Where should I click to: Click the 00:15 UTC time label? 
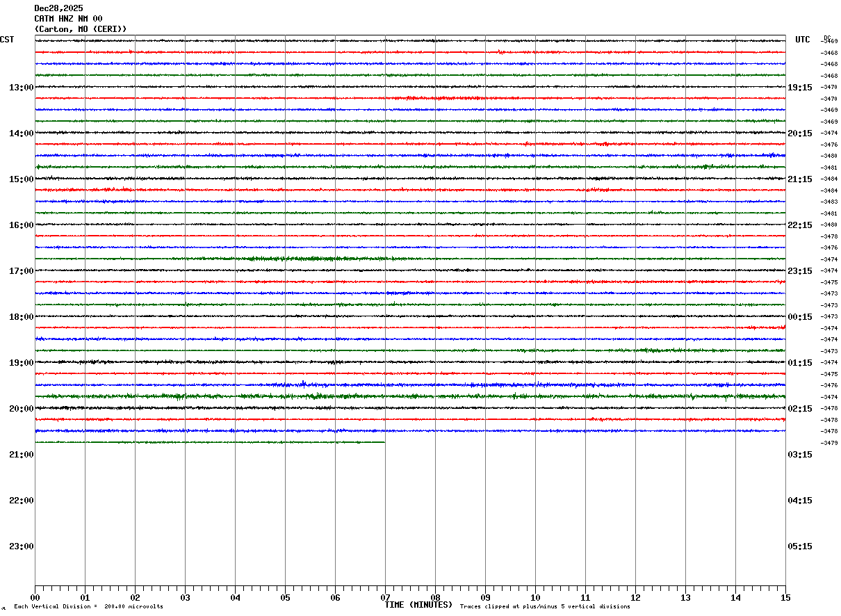click(x=800, y=317)
